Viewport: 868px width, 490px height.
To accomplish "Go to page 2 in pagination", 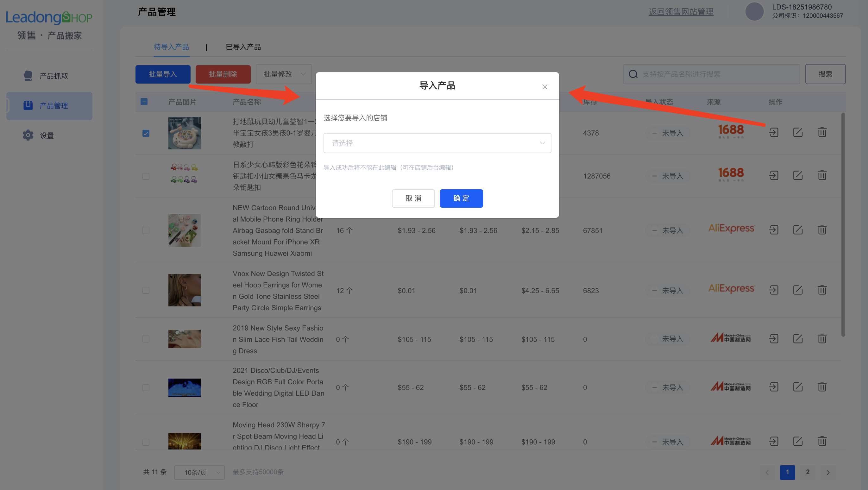I will (807, 472).
